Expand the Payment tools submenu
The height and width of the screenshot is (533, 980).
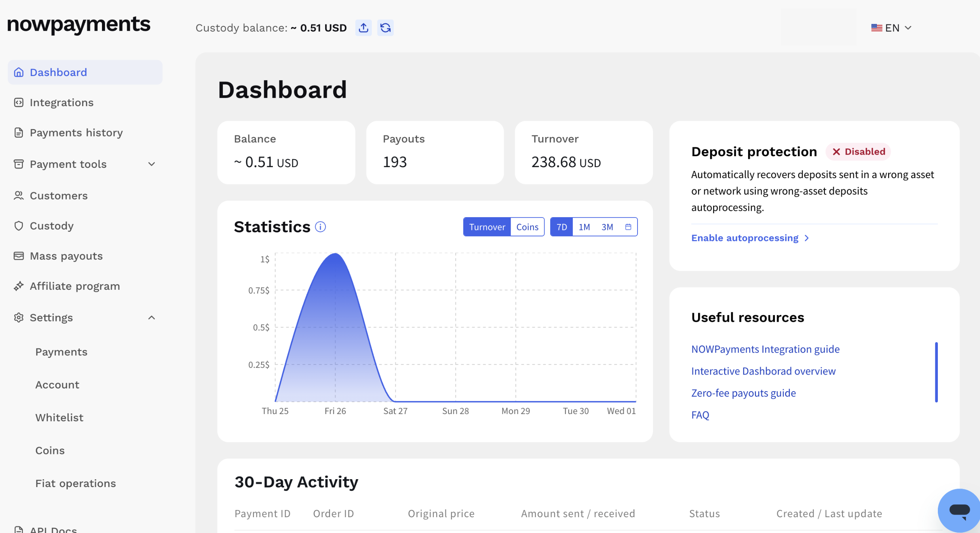151,164
